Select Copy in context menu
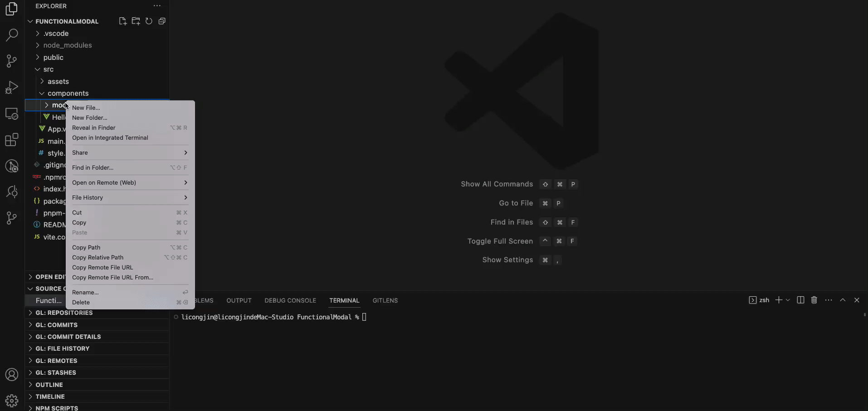The image size is (868, 411). click(x=130, y=222)
